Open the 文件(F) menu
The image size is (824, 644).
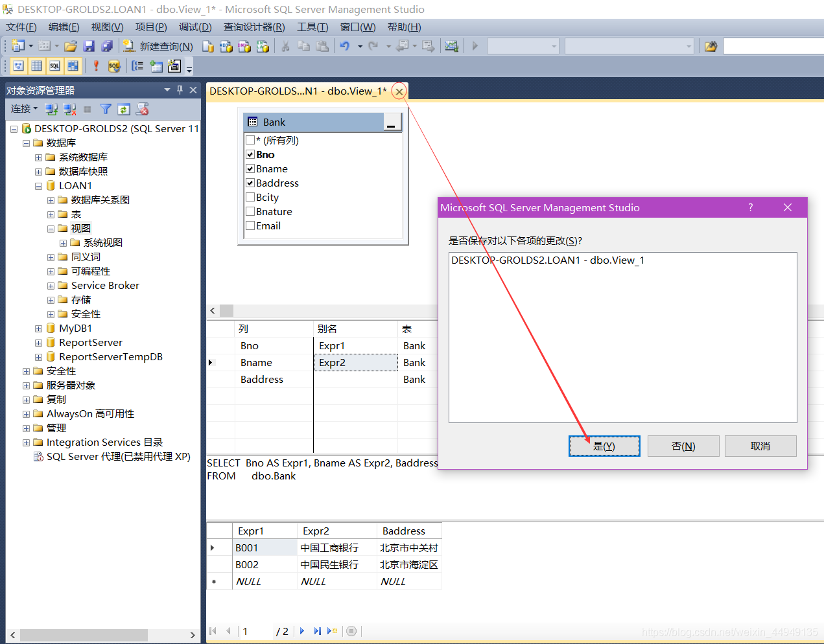coord(21,27)
